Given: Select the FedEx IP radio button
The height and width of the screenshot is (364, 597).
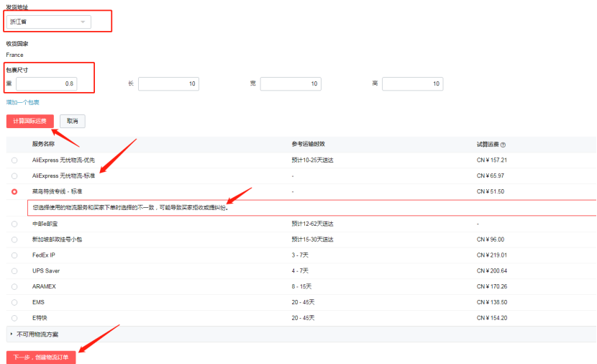Looking at the screenshot, I should click(14, 255).
